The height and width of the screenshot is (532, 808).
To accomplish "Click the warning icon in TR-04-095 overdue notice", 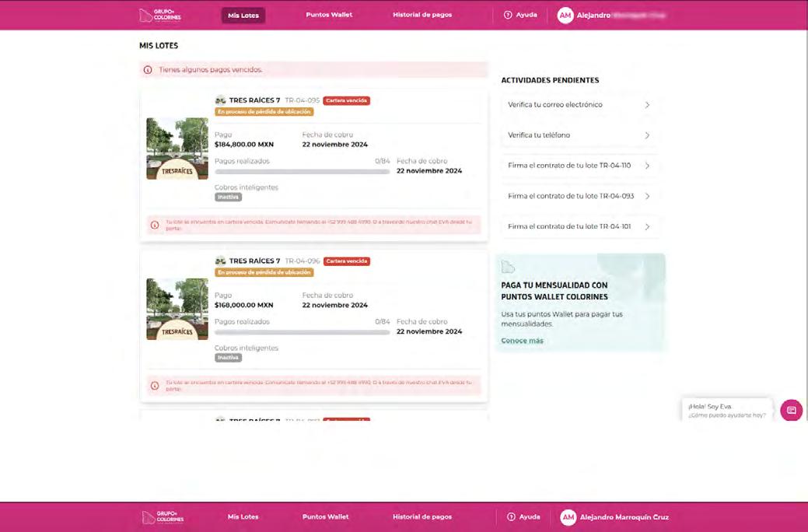I will [155, 225].
